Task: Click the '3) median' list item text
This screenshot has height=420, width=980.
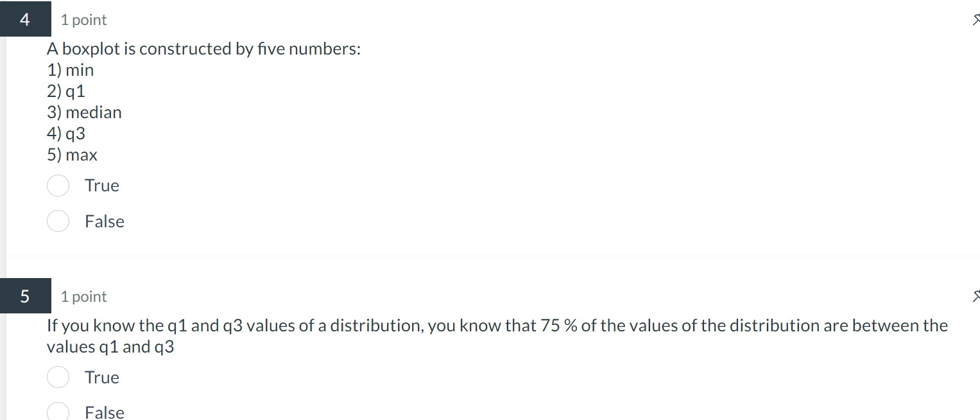Action: [x=84, y=112]
